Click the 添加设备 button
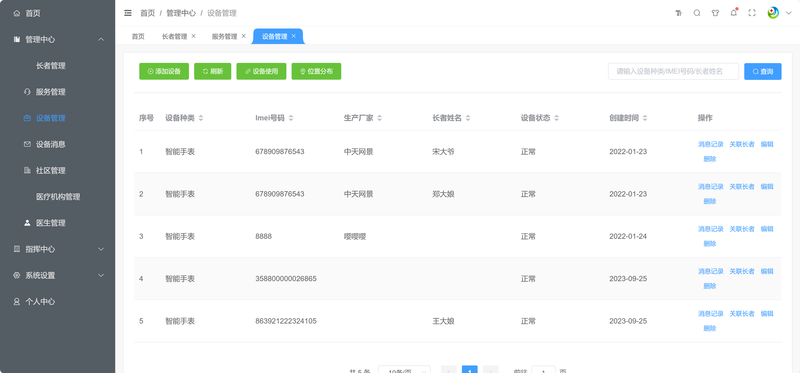This screenshot has width=800, height=373. click(164, 71)
